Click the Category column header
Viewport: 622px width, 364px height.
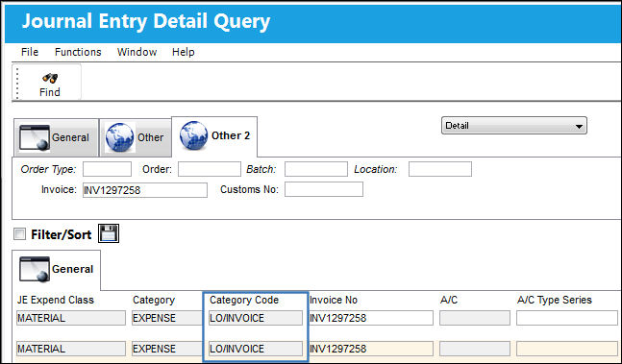[x=154, y=301]
